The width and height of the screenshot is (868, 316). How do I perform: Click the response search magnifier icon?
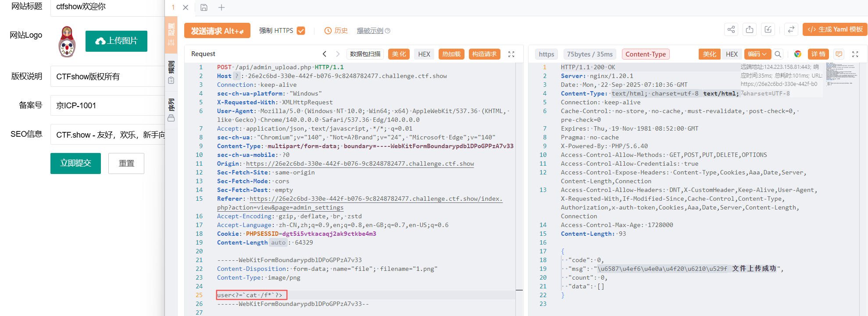(x=778, y=54)
